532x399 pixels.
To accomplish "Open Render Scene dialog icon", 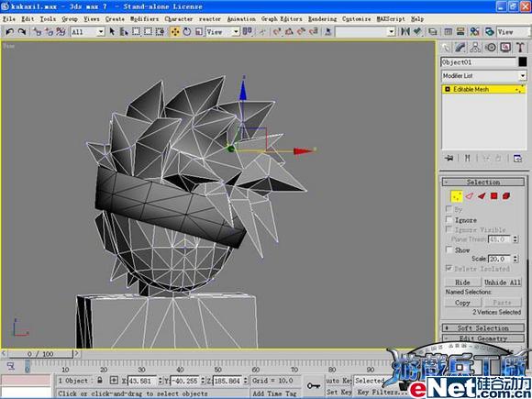I will (x=489, y=31).
